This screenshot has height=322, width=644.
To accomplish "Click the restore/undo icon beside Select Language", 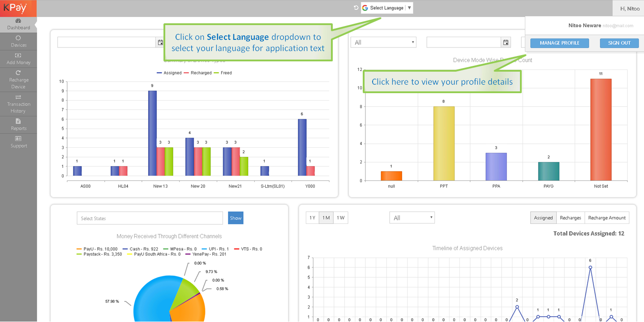I will click(x=356, y=8).
